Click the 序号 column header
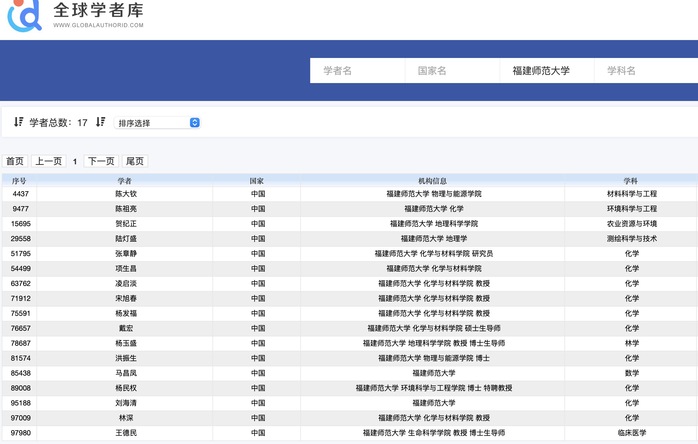The image size is (698, 444). (x=20, y=181)
